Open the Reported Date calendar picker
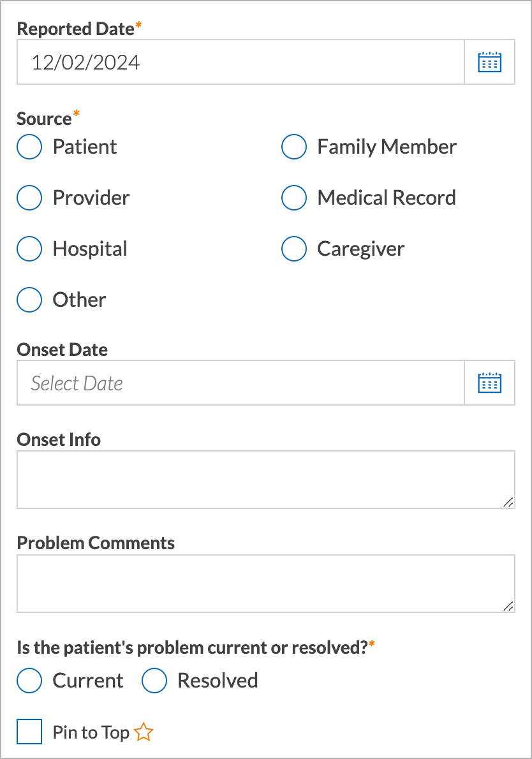Screen dimensions: 532x759 click(x=489, y=62)
